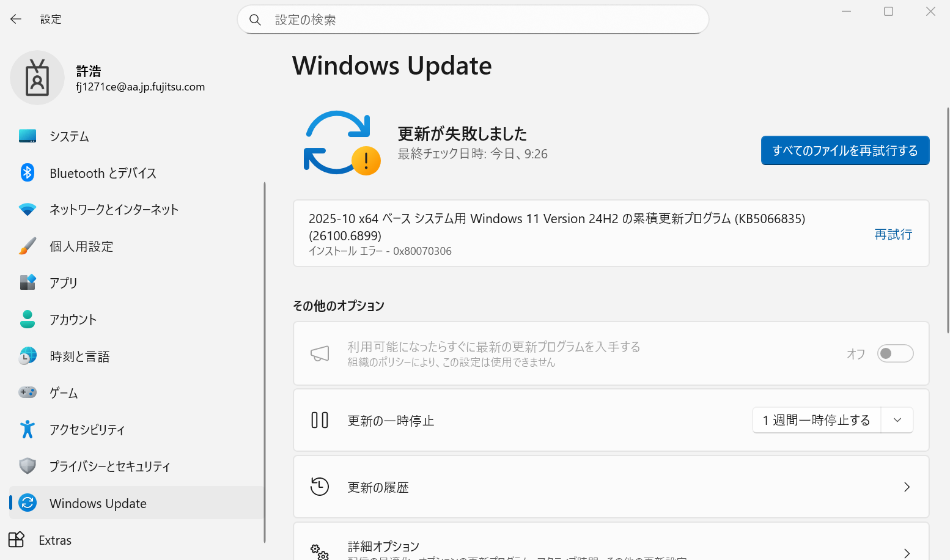Open 詳細オプション via its chevron
Image resolution: width=950 pixels, height=560 pixels.
click(x=907, y=553)
